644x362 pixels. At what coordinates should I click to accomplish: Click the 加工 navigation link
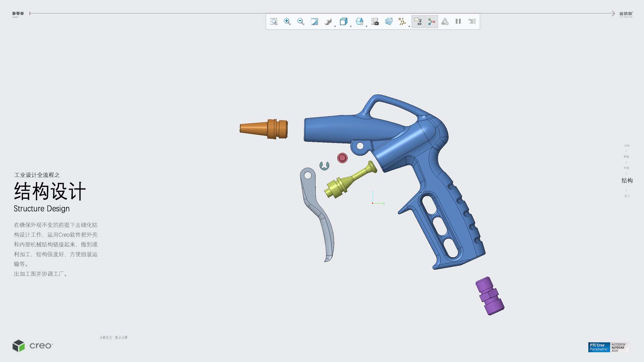pos(627,196)
